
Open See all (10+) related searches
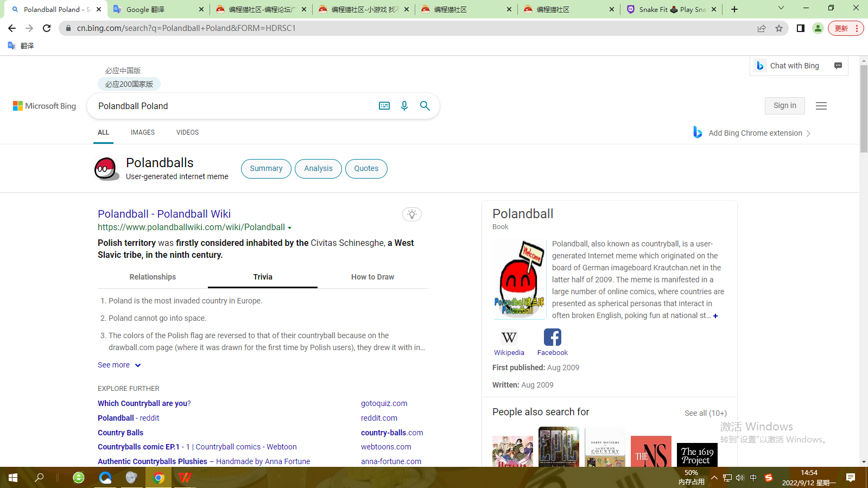[706, 413]
